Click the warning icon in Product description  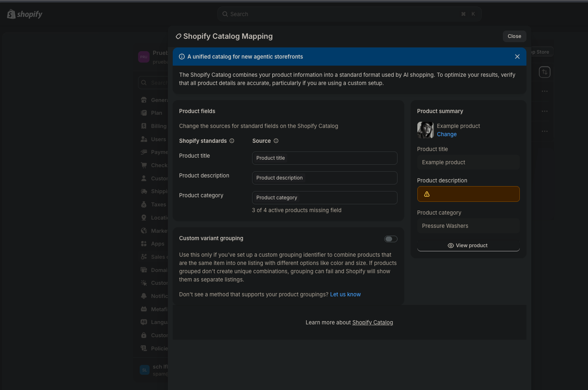click(427, 194)
